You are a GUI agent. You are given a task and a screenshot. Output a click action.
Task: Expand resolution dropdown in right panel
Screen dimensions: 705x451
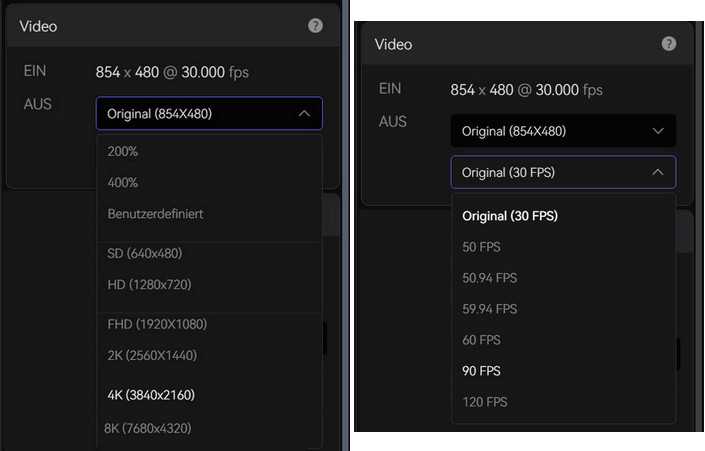point(563,131)
